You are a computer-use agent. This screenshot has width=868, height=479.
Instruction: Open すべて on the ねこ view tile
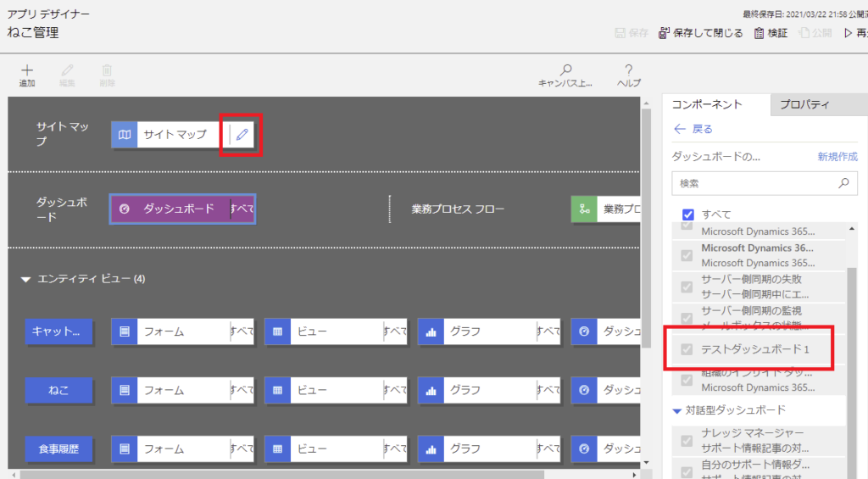click(x=395, y=390)
